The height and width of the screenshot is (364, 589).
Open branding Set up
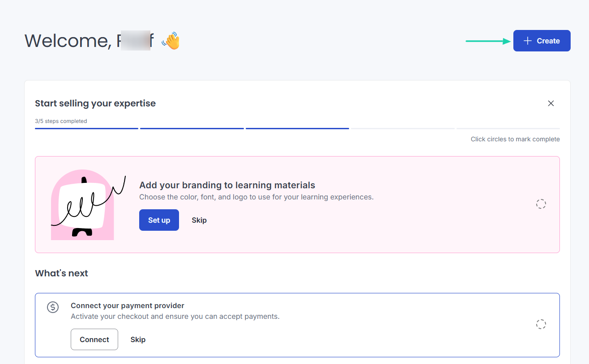coord(159,220)
